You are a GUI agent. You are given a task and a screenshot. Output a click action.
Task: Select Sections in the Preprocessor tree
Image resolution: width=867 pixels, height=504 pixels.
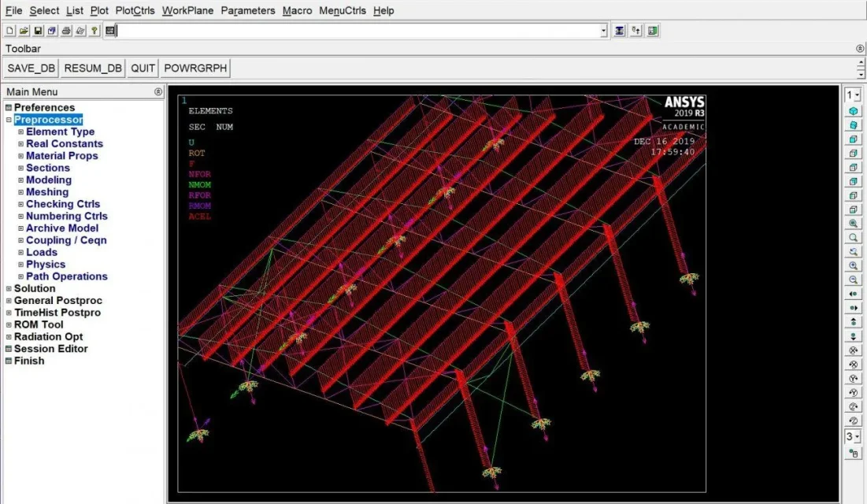point(47,168)
